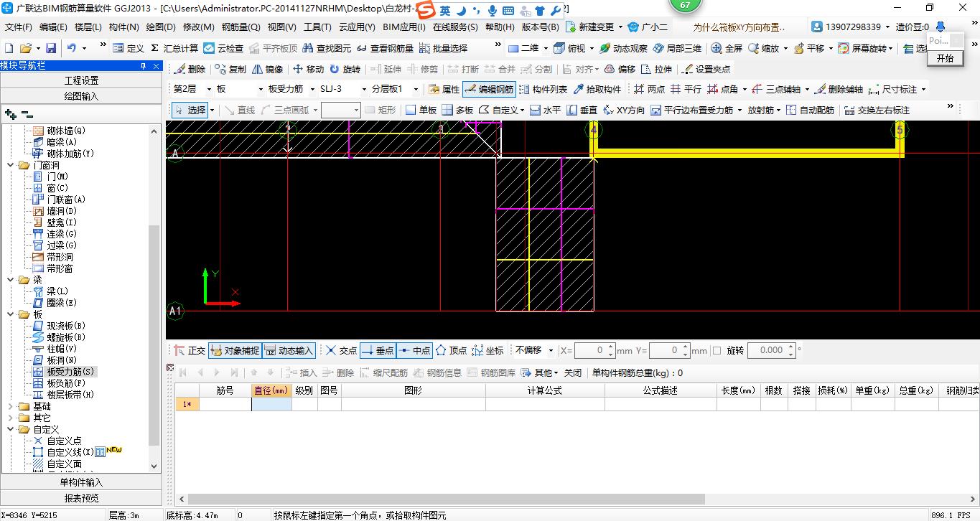Click the 拉伸 stretch tool
Image resolution: width=980 pixels, height=521 pixels.
coord(656,69)
